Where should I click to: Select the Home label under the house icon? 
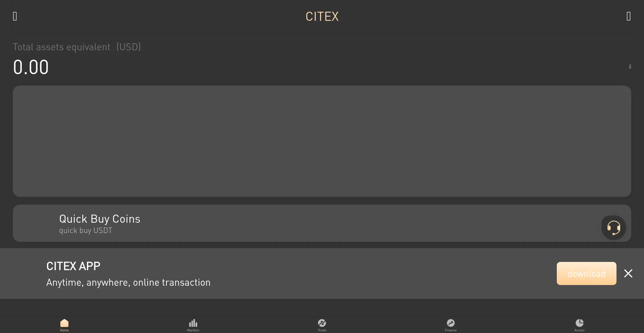tap(64, 330)
